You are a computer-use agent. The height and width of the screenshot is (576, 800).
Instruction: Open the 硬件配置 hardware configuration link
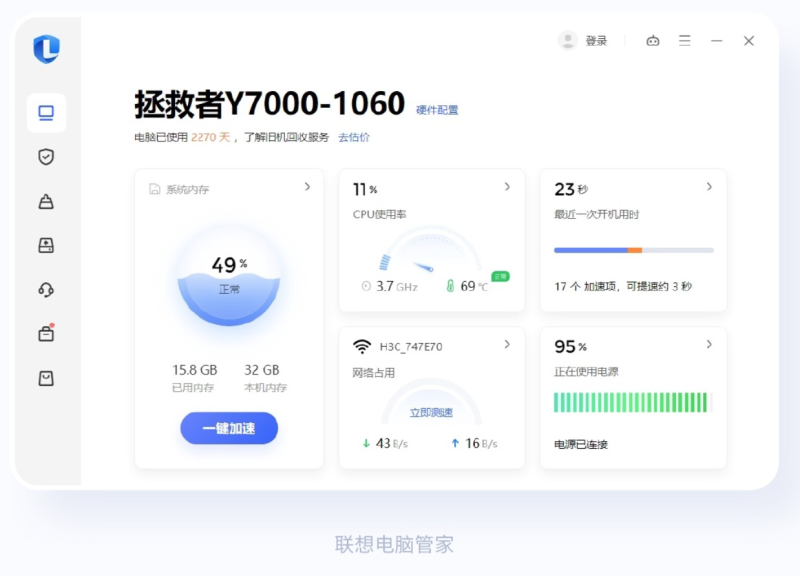[x=437, y=110]
